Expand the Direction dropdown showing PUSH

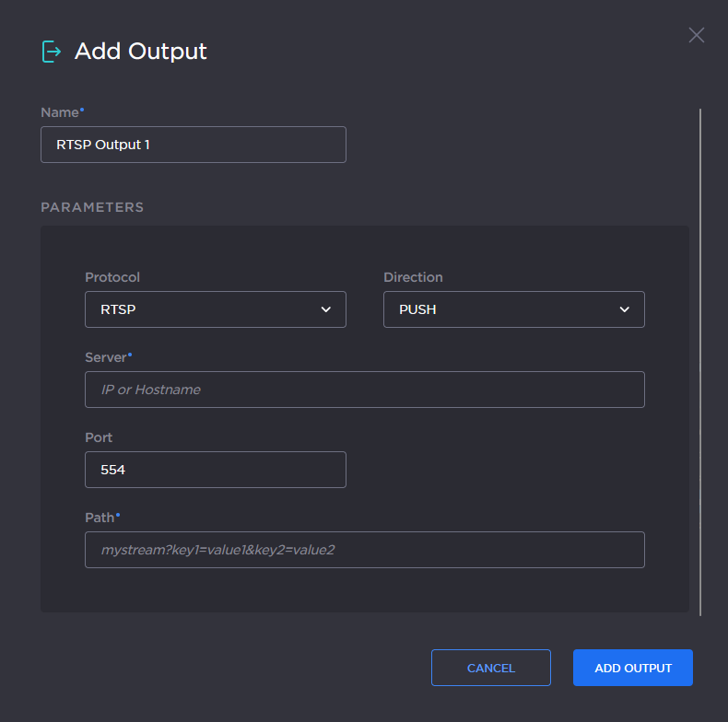click(x=502, y=309)
